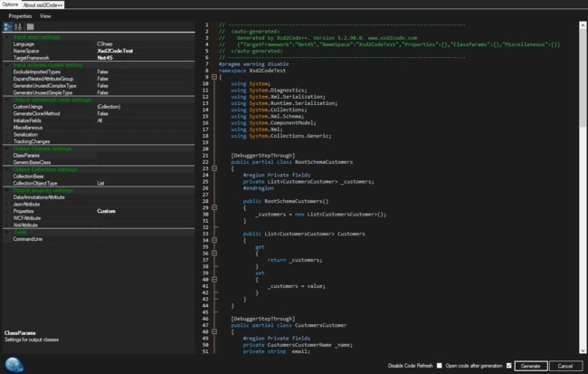Viewport: 588px width, 374px height.
Task: Select the NameSpace property row
Action: (x=99, y=51)
